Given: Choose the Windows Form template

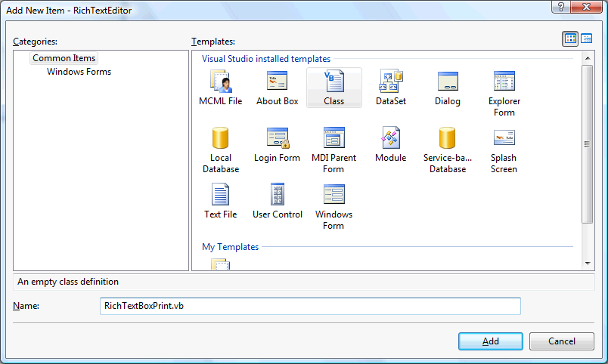Looking at the screenshot, I should [333, 207].
